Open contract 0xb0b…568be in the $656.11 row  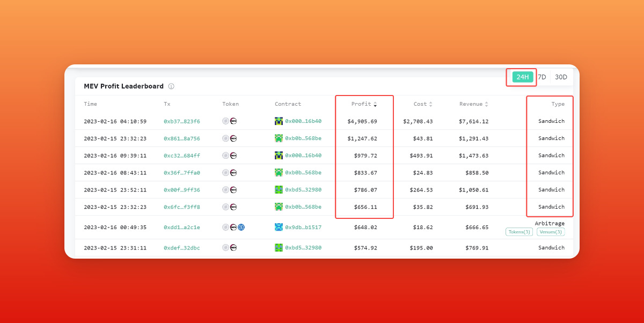click(x=303, y=207)
